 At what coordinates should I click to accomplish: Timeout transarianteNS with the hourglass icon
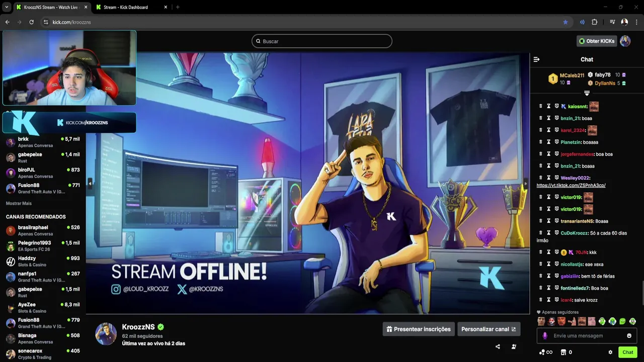point(549,221)
